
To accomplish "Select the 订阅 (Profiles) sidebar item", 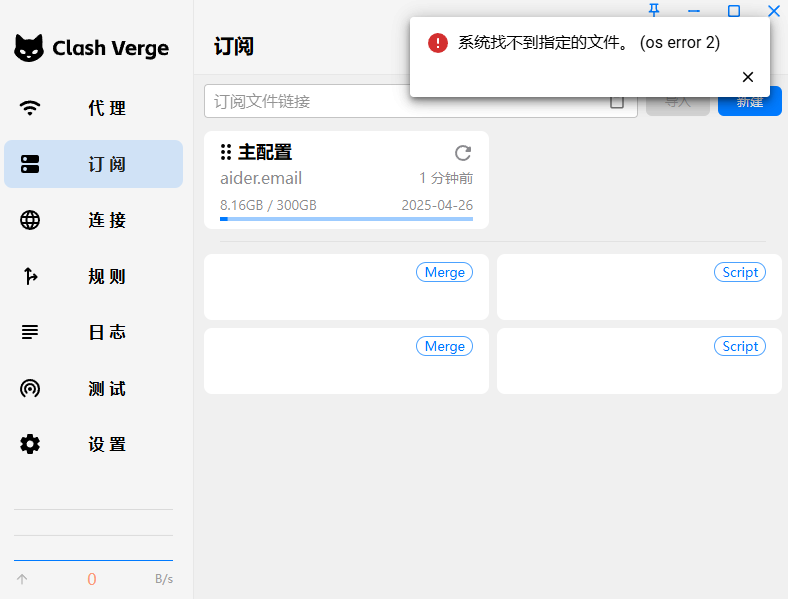I will point(93,164).
